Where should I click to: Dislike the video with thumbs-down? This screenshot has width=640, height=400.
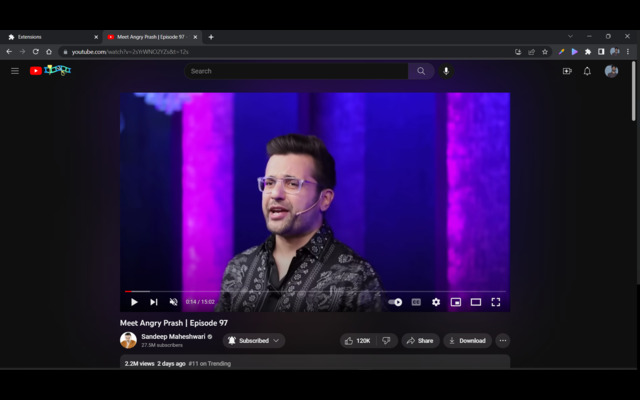click(x=386, y=341)
